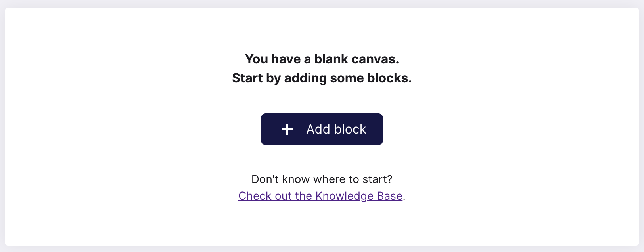This screenshot has width=644, height=252.
Task: Click the plus icon in Add block
Action: pyautogui.click(x=287, y=129)
